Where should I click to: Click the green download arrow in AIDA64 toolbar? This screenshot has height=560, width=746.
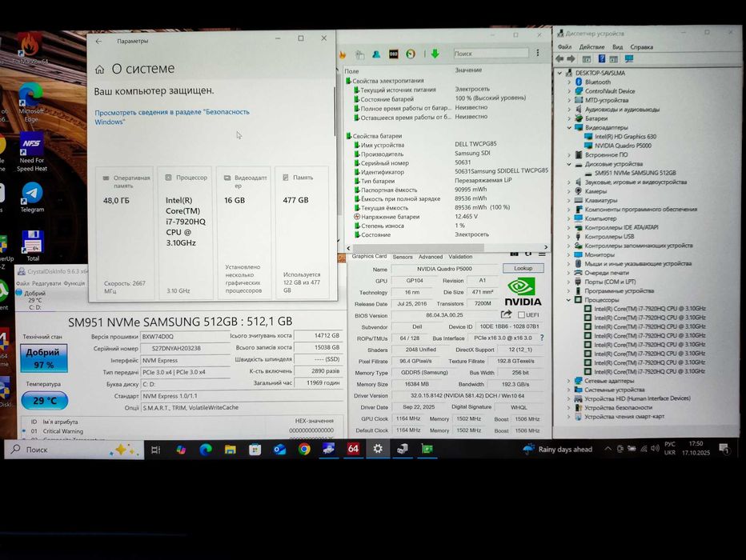(435, 54)
